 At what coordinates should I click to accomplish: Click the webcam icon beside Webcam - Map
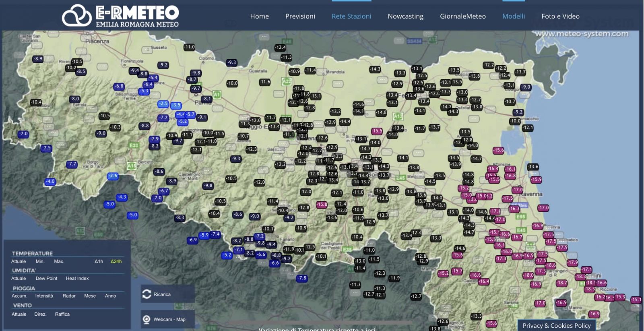[147, 319]
